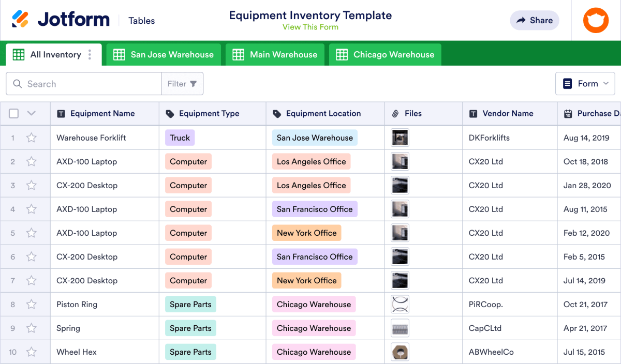Toggle the select-all checkbox in the header row
621x364 pixels.
click(x=13, y=113)
